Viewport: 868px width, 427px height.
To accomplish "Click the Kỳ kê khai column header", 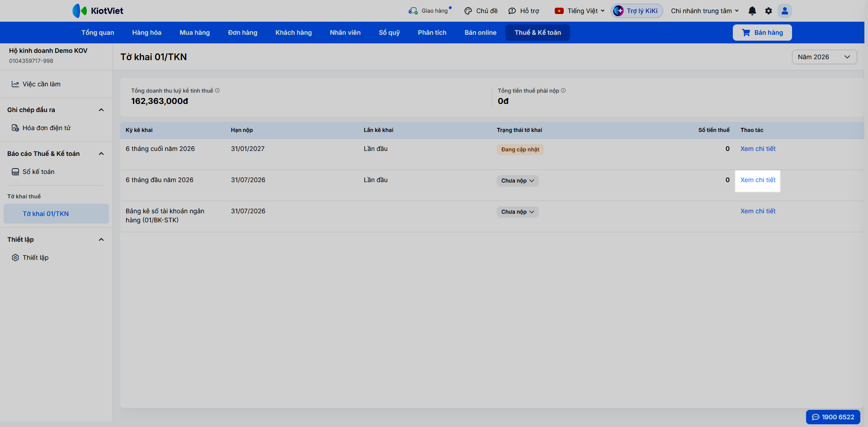I will (x=139, y=130).
